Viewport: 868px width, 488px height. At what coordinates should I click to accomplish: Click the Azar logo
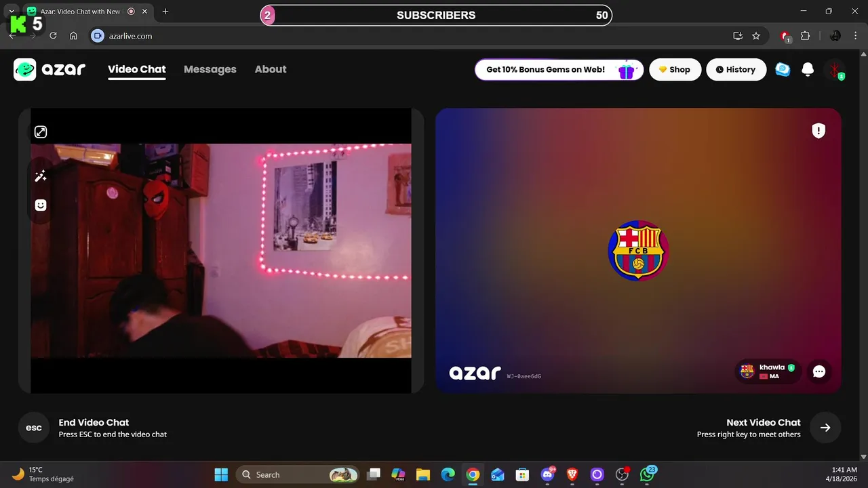tap(50, 69)
